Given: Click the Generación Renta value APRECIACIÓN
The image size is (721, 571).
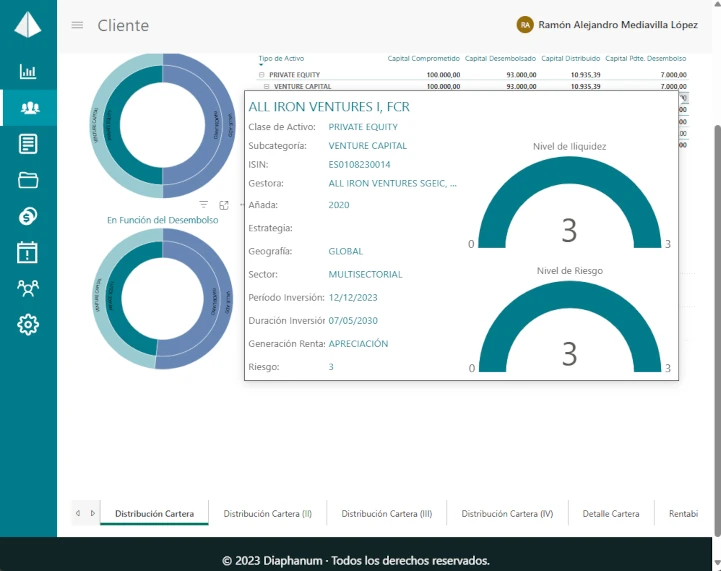Looking at the screenshot, I should [358, 344].
